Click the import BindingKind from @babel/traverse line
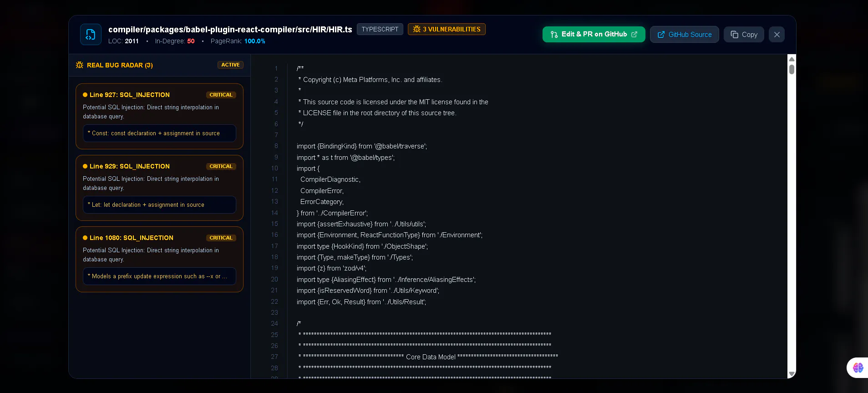 click(362, 146)
